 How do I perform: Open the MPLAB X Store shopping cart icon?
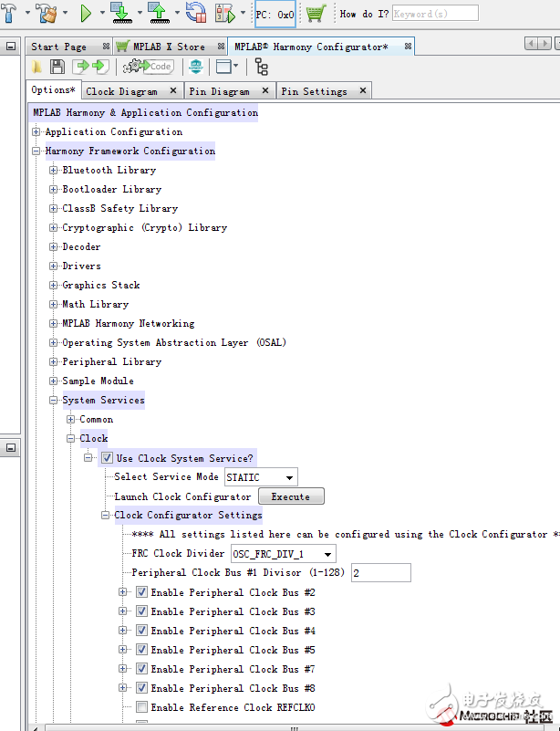316,14
